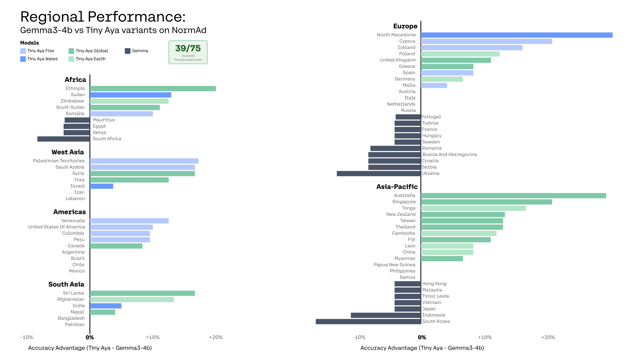Click the Indonesia country label

433,315
